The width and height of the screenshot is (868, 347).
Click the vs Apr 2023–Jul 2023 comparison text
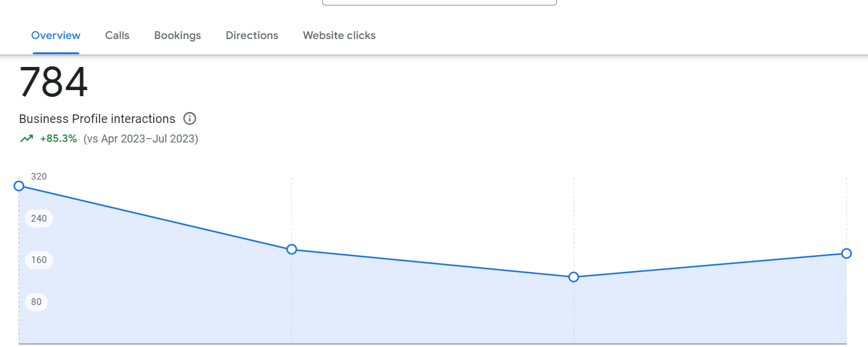coord(141,139)
